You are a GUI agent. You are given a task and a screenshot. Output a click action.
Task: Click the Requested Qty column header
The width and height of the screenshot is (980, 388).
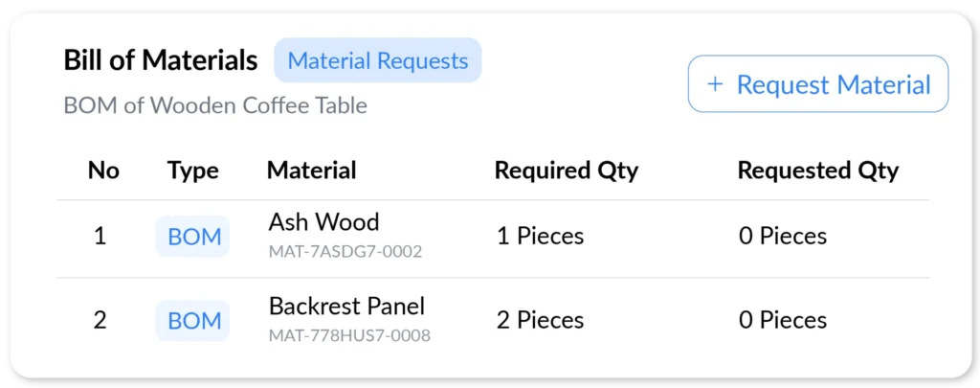coord(818,171)
